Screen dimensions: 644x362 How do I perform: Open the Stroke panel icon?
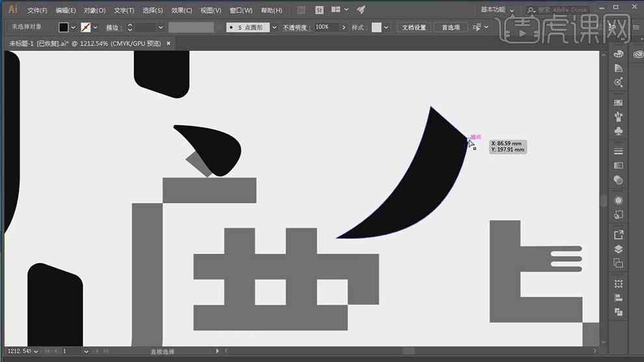point(618,151)
